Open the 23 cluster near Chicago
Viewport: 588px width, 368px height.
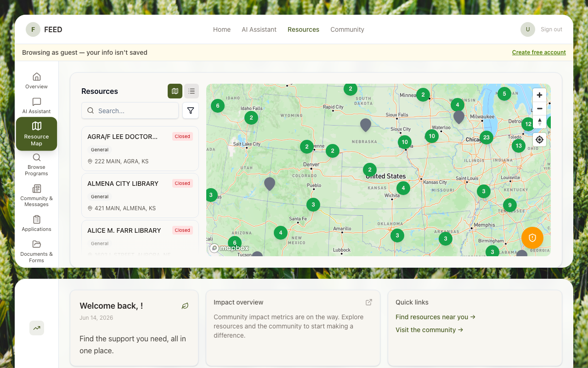pyautogui.click(x=486, y=138)
